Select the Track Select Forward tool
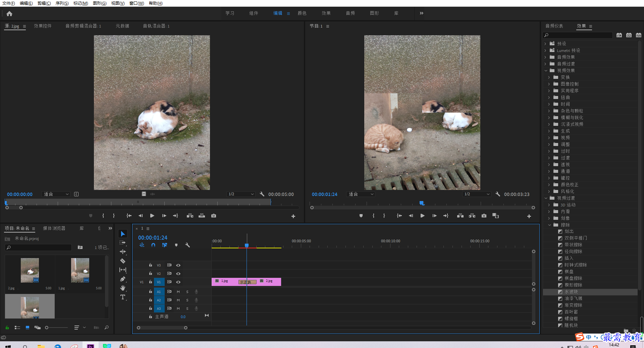 coord(123,243)
